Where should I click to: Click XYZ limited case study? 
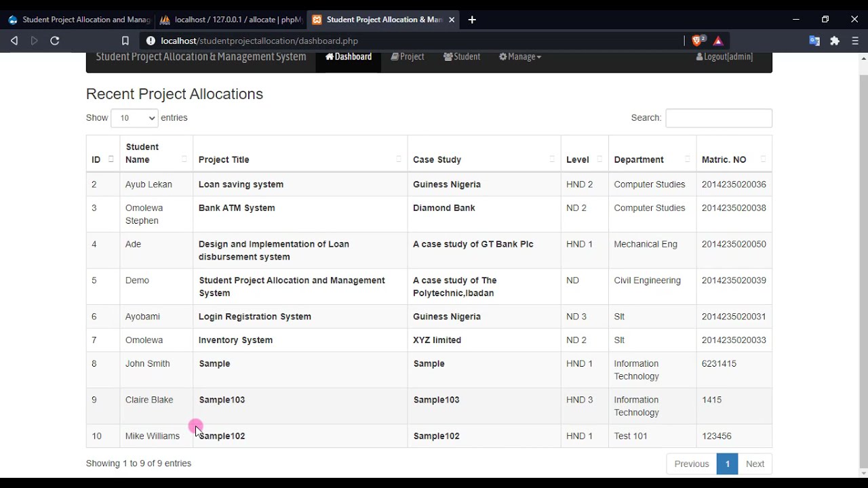tap(437, 340)
